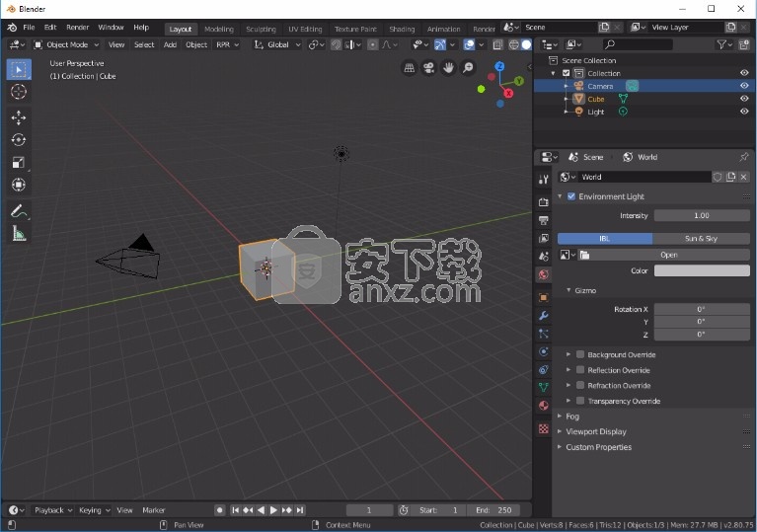This screenshot has width=757, height=532.
Task: Open the Object Mode dropdown
Action: [67, 44]
